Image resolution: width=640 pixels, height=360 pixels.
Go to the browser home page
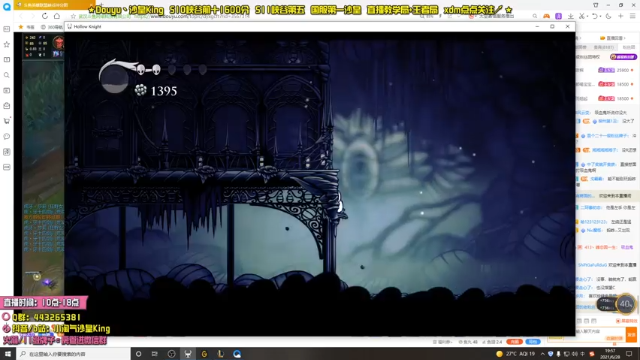click(57, 16)
